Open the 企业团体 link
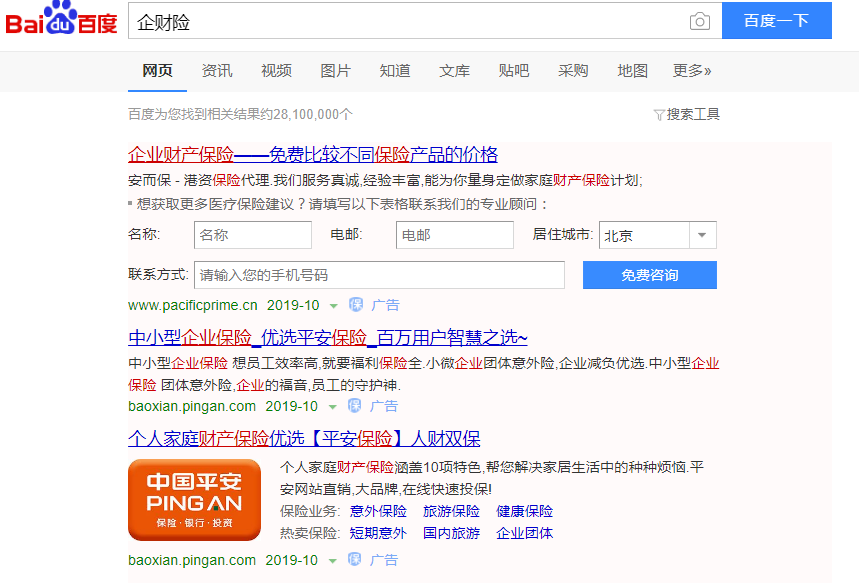 pos(524,533)
